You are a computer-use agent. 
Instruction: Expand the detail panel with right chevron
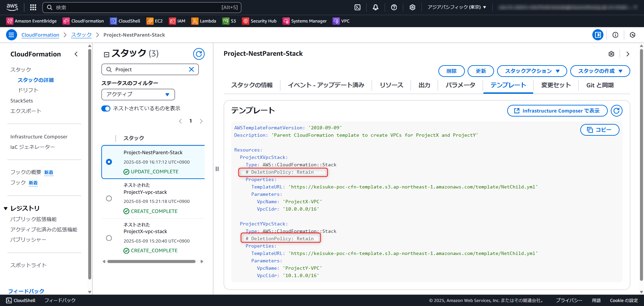628,54
